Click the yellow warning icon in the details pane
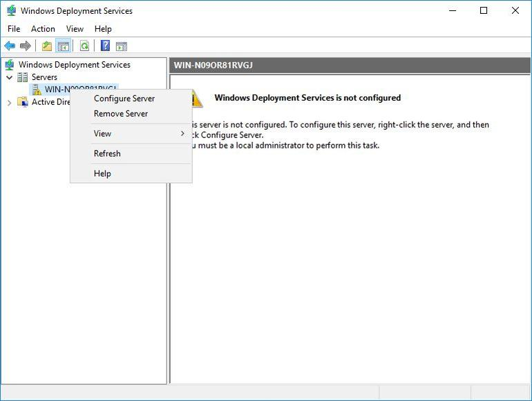 point(196,99)
